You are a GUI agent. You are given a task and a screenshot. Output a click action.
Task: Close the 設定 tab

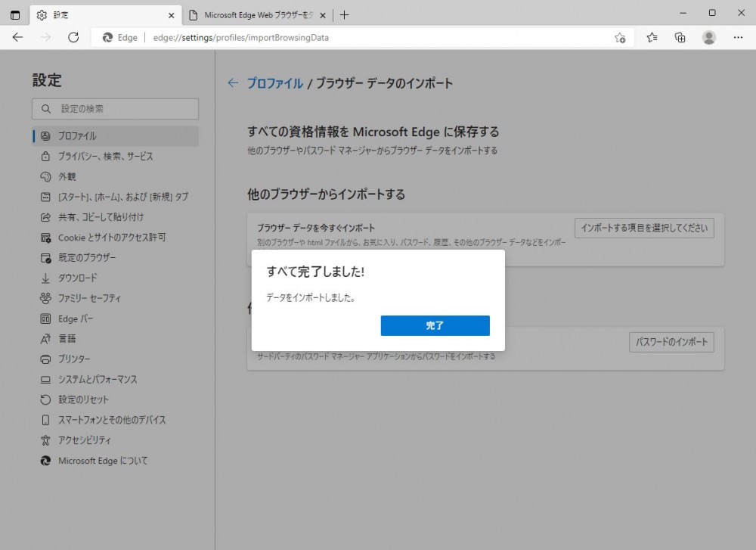[171, 15]
